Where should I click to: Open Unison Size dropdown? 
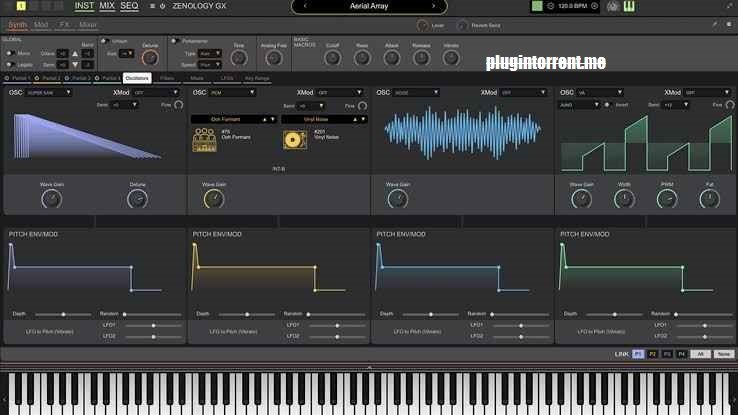click(x=126, y=54)
